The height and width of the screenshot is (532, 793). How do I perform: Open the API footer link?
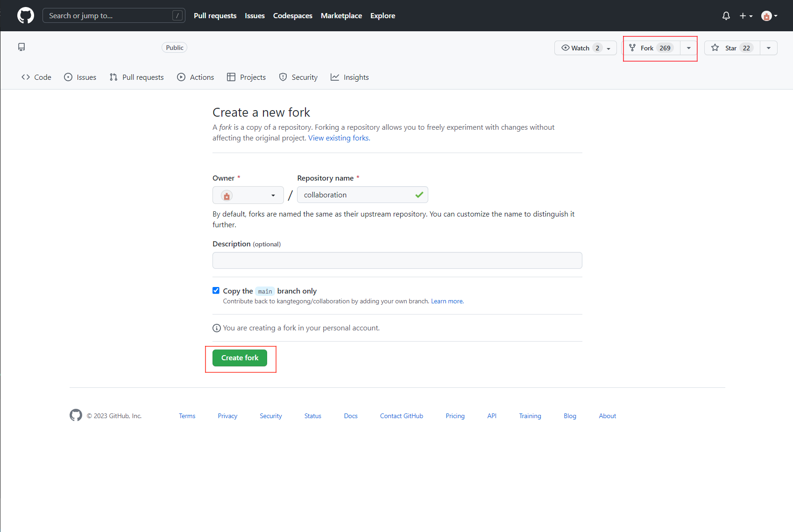pyautogui.click(x=492, y=416)
